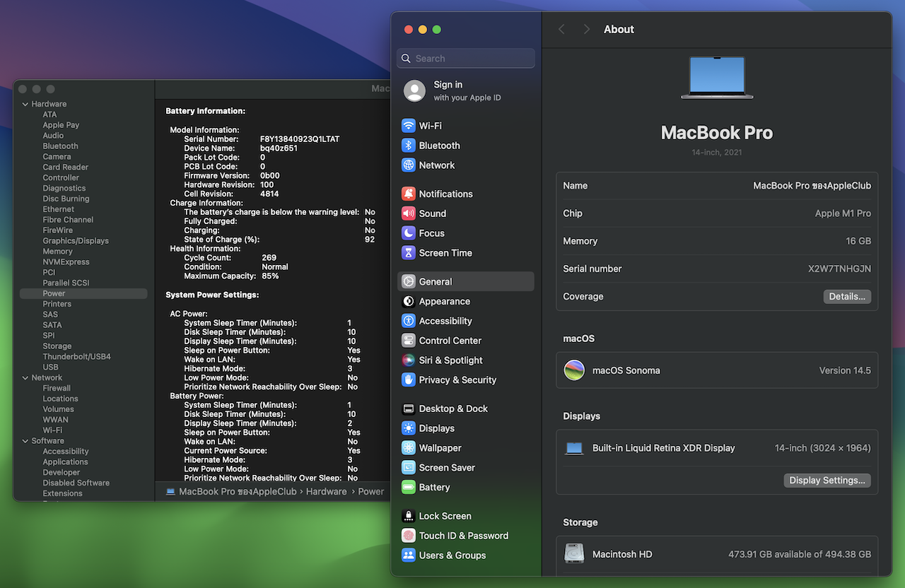This screenshot has width=905, height=588.
Task: Click the Notifications bell icon
Action: 409,194
